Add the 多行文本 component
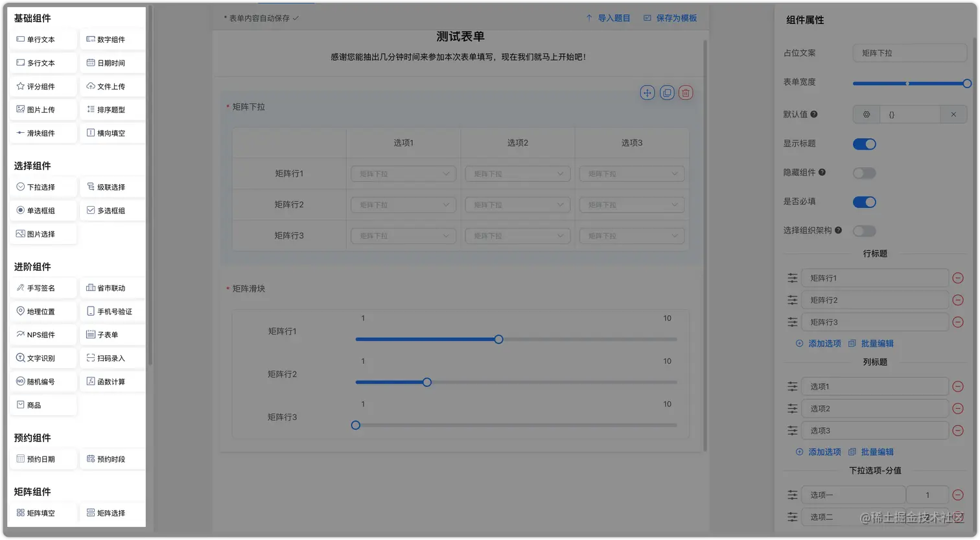Viewport: 980px width, 540px height. [x=43, y=63]
